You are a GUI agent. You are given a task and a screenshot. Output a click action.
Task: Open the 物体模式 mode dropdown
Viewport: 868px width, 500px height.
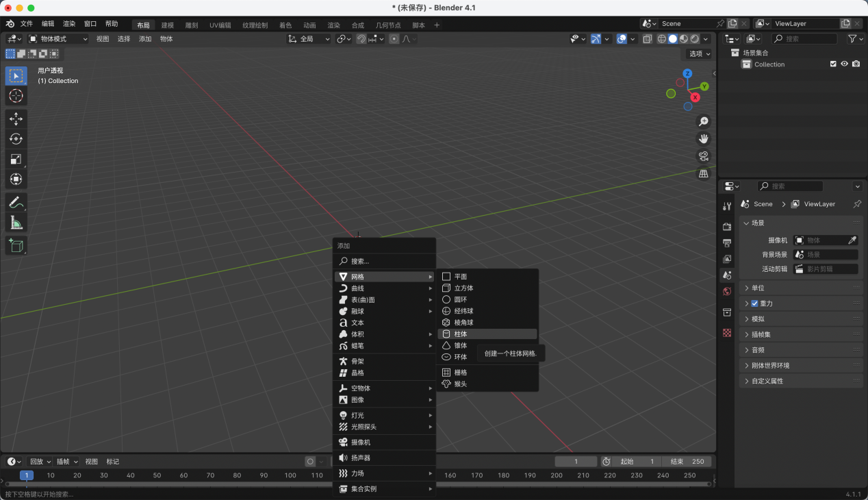(x=58, y=39)
